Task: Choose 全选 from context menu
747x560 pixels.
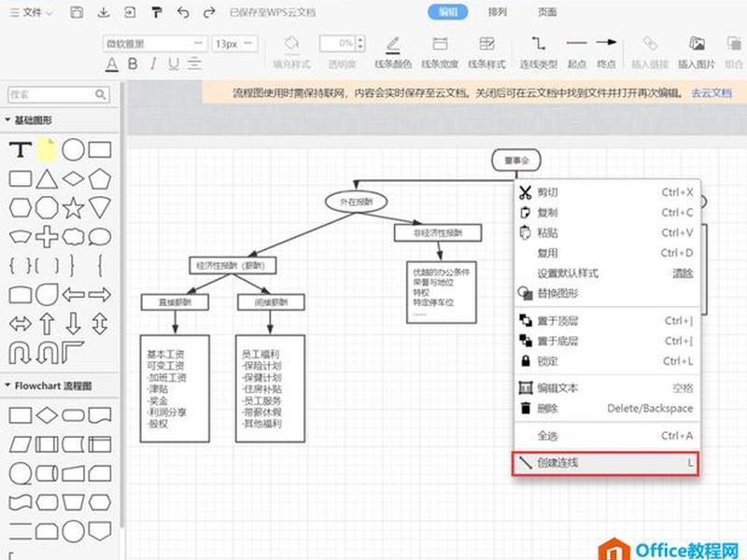Action: pyautogui.click(x=606, y=436)
